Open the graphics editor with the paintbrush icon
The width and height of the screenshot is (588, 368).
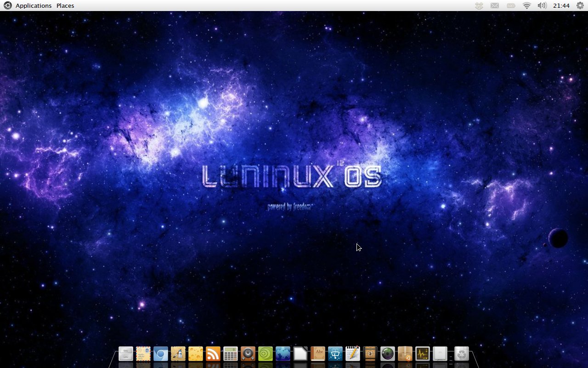click(177, 354)
